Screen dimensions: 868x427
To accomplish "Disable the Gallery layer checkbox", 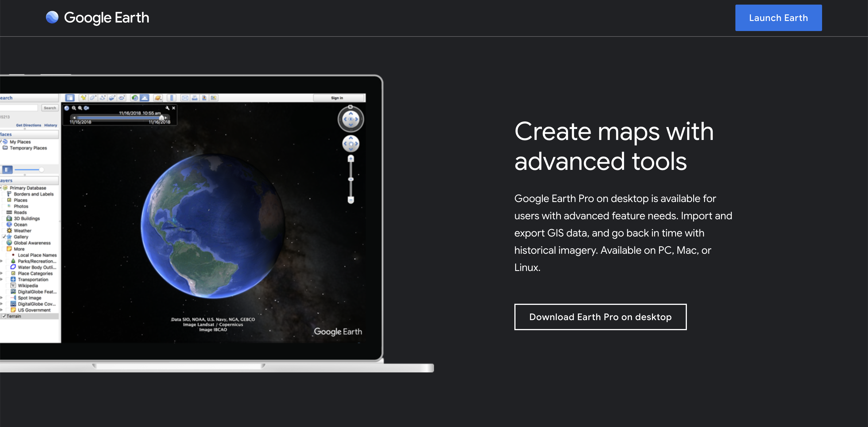I will click(x=4, y=237).
